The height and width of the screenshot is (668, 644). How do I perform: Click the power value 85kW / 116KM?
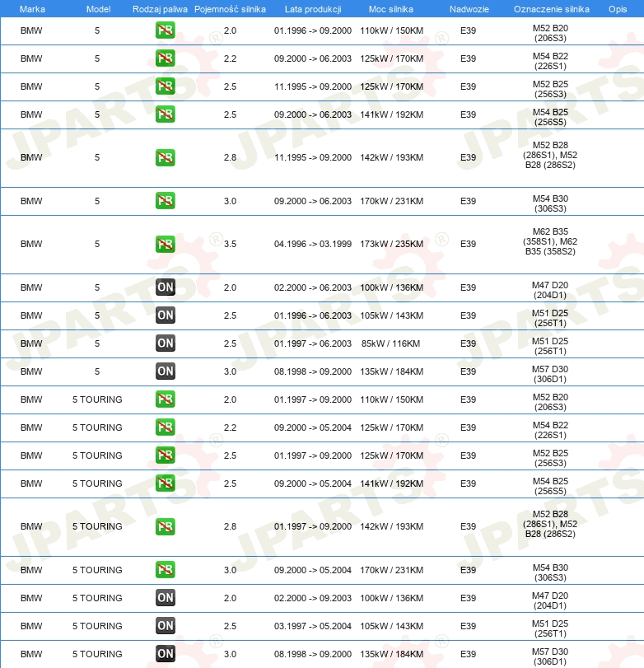click(x=391, y=343)
